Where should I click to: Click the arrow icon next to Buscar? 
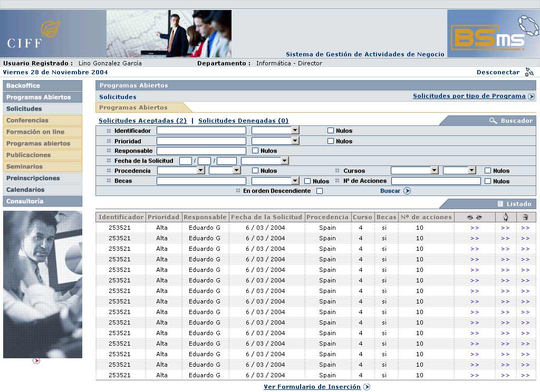click(407, 191)
